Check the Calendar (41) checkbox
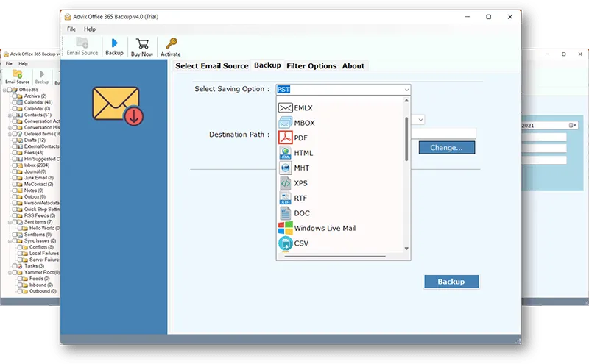 [15, 102]
